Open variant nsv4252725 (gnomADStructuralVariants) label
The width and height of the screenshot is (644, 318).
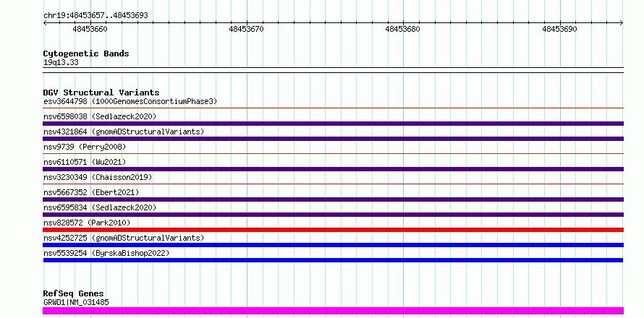click(x=124, y=238)
